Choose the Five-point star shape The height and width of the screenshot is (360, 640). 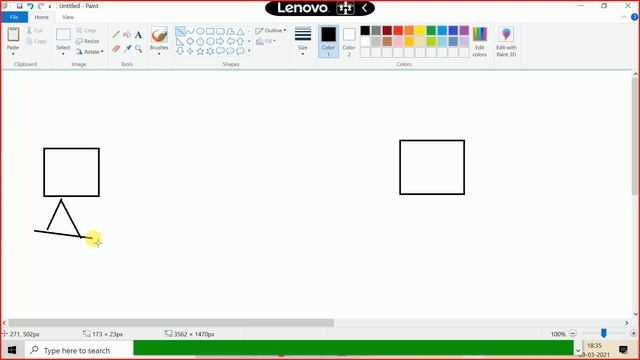pos(200,51)
